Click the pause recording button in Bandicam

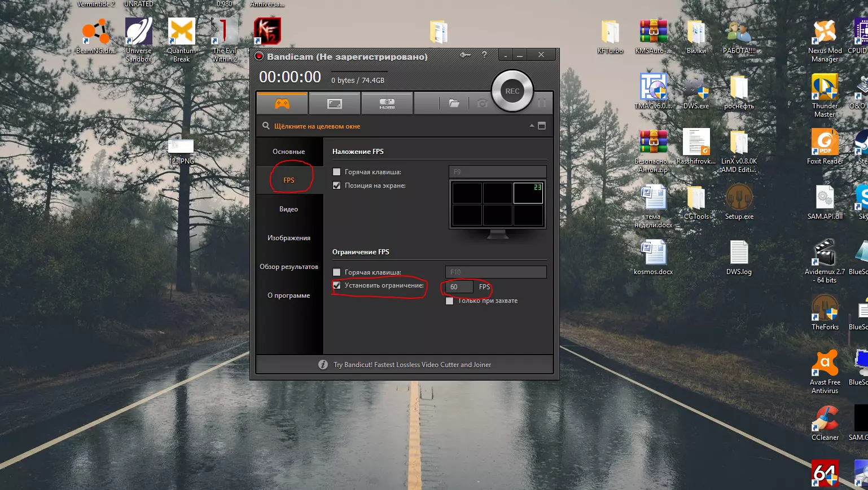tap(542, 103)
